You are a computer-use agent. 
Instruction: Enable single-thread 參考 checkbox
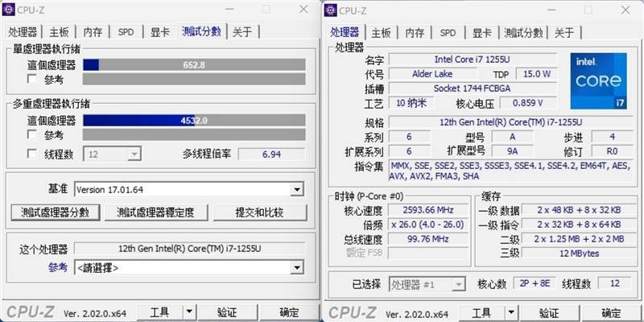click(x=32, y=79)
